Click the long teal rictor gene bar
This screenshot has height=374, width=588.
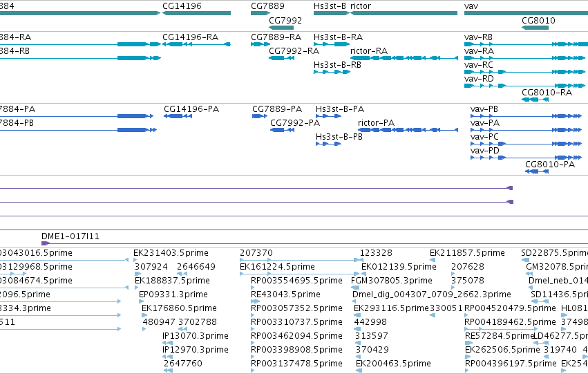[x=404, y=13]
